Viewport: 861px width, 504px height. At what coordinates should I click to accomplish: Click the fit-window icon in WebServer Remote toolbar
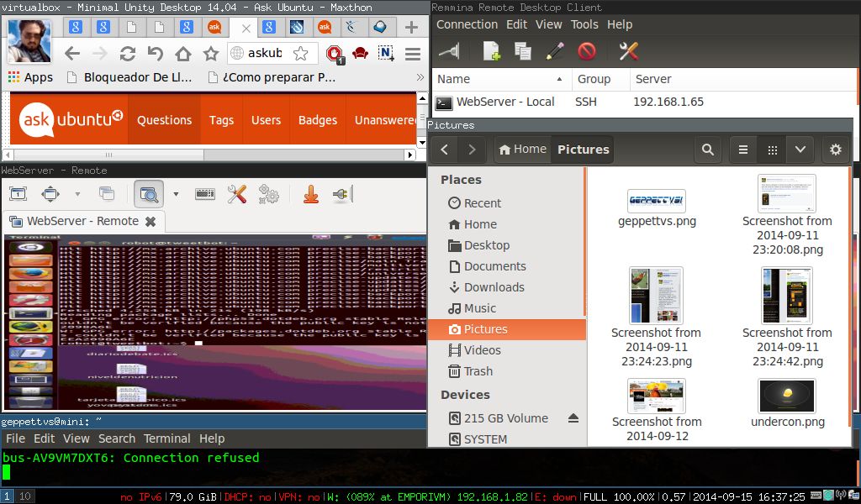coord(18,193)
